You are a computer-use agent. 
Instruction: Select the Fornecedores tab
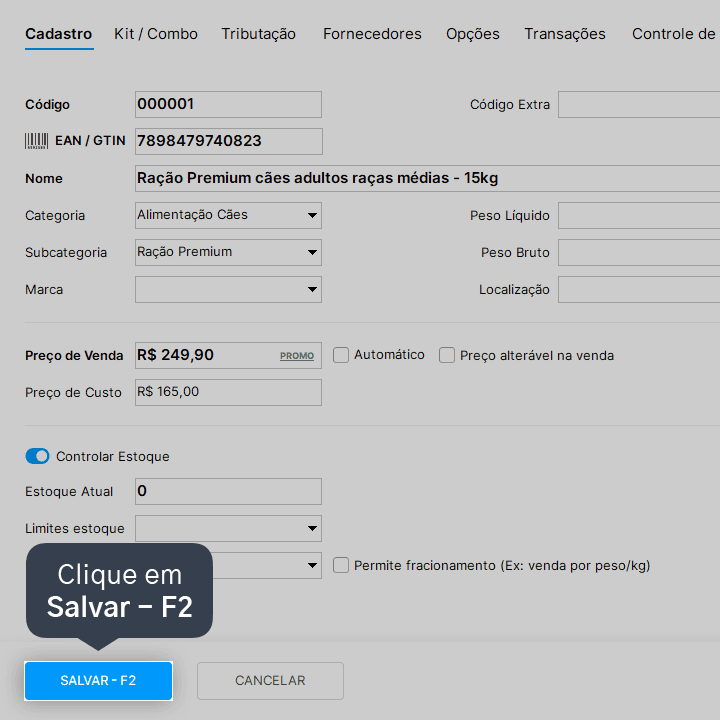372,34
